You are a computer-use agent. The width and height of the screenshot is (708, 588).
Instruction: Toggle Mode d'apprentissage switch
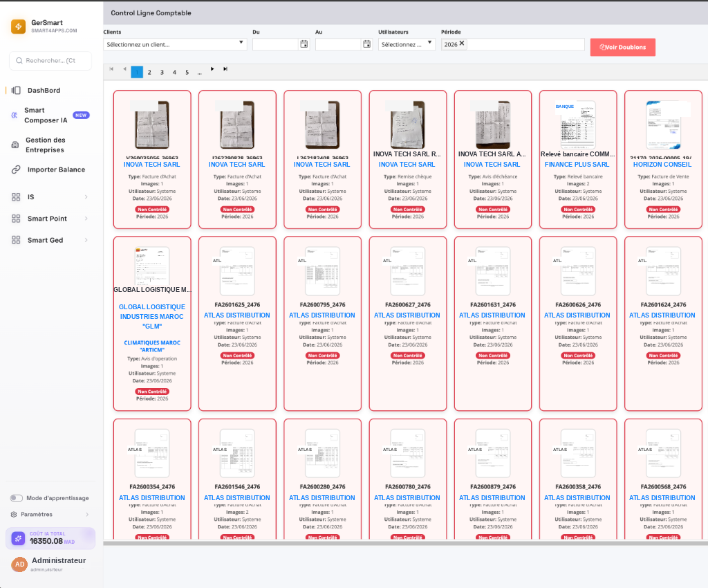tap(17, 498)
